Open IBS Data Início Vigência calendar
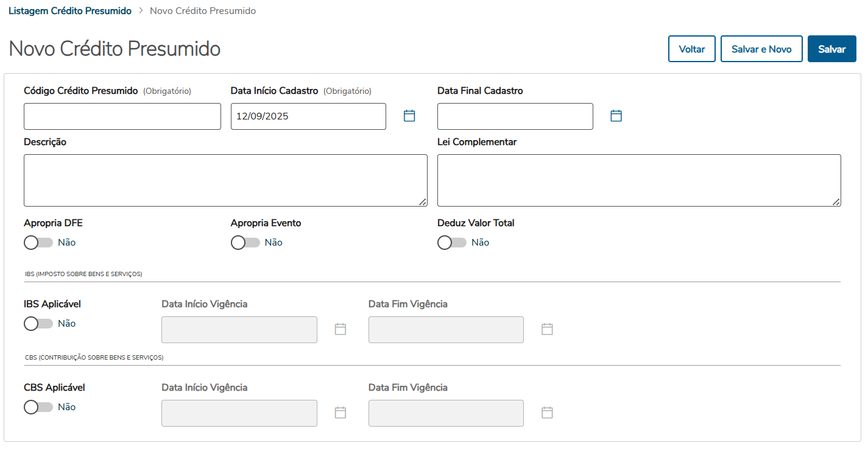 tap(340, 329)
